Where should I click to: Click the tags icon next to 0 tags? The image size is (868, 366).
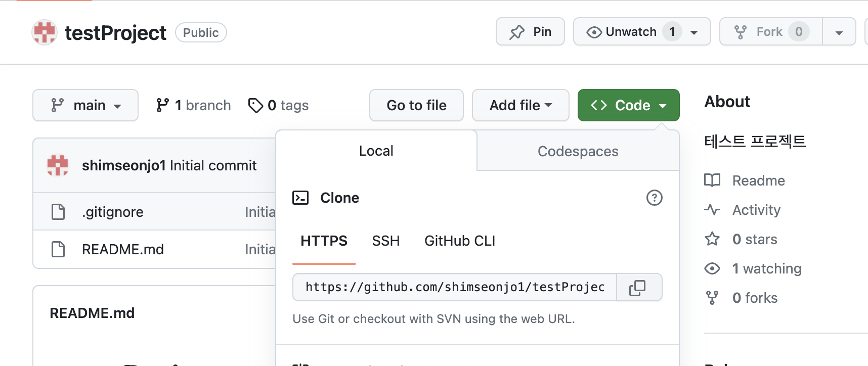point(255,105)
